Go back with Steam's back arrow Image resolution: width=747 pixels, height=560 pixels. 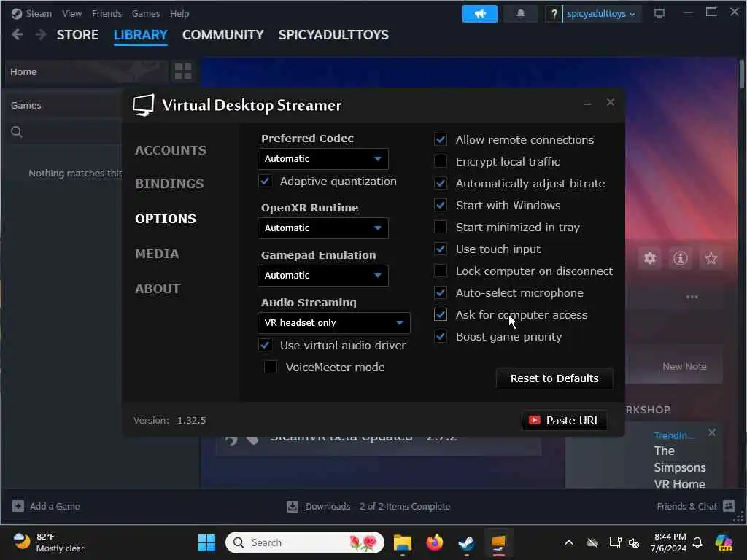pyautogui.click(x=18, y=34)
